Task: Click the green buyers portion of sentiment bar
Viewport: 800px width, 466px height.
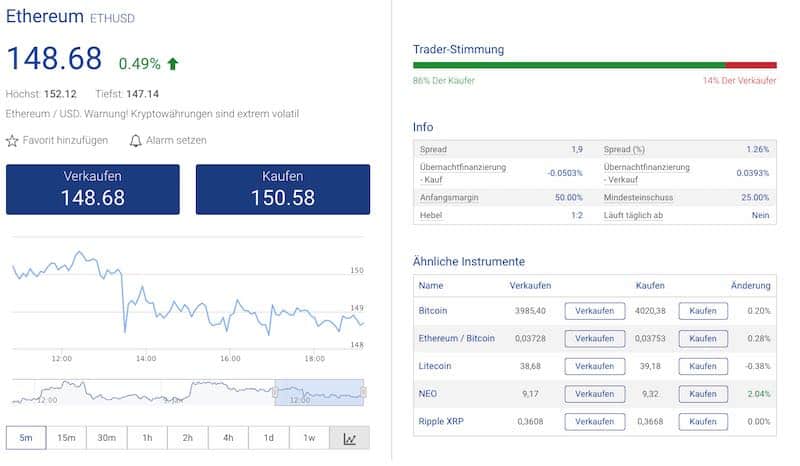Action: (569, 65)
